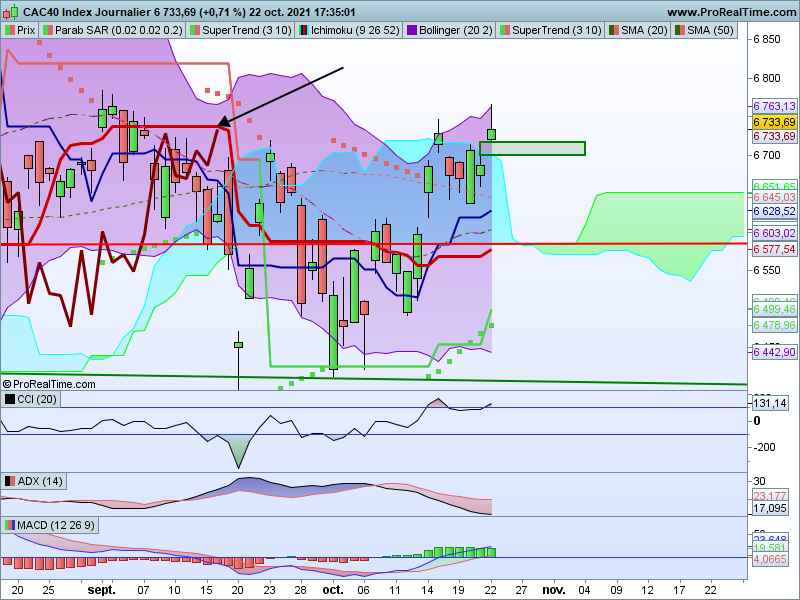
Task: Click the 15 date on time axis
Action: [206, 590]
